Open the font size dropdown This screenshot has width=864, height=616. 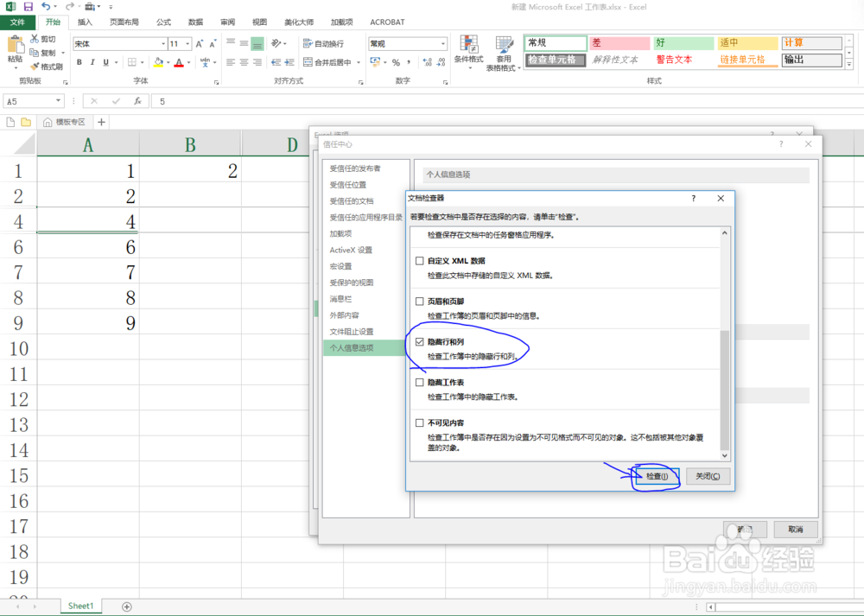click(187, 43)
